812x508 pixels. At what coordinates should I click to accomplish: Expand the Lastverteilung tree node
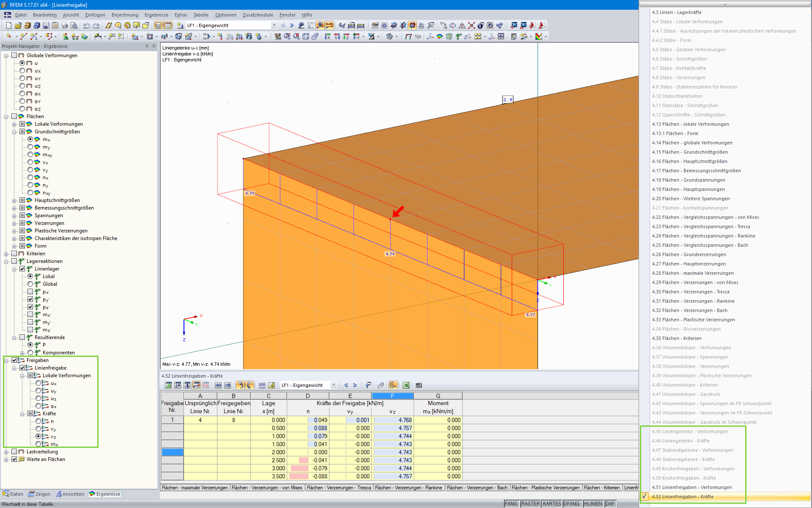click(x=6, y=452)
